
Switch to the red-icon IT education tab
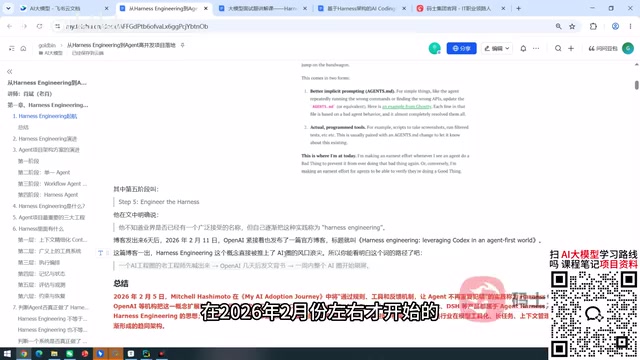[x=461, y=8]
